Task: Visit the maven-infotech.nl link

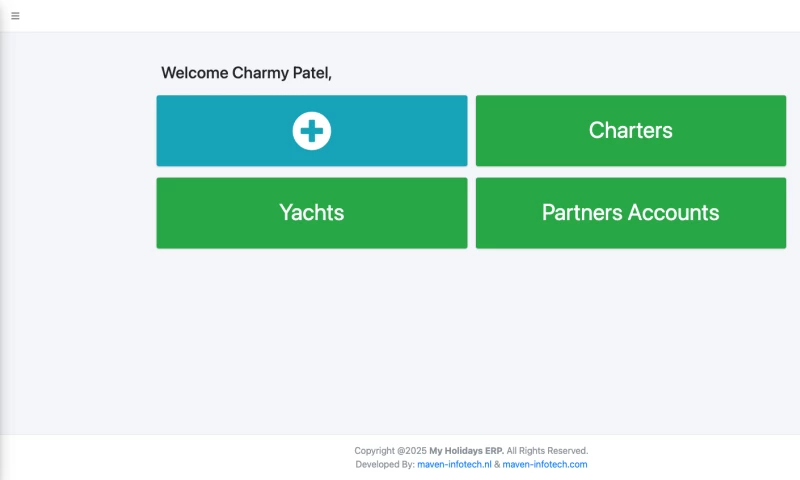Action: point(454,465)
